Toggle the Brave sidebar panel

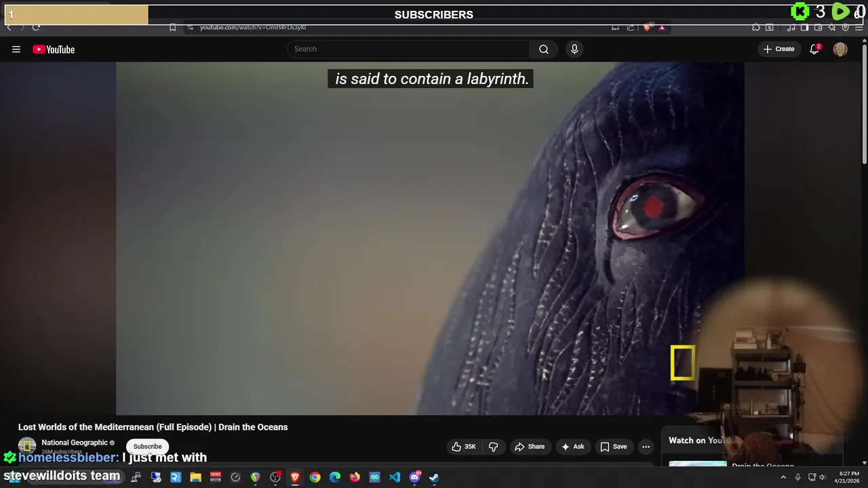pyautogui.click(x=804, y=27)
